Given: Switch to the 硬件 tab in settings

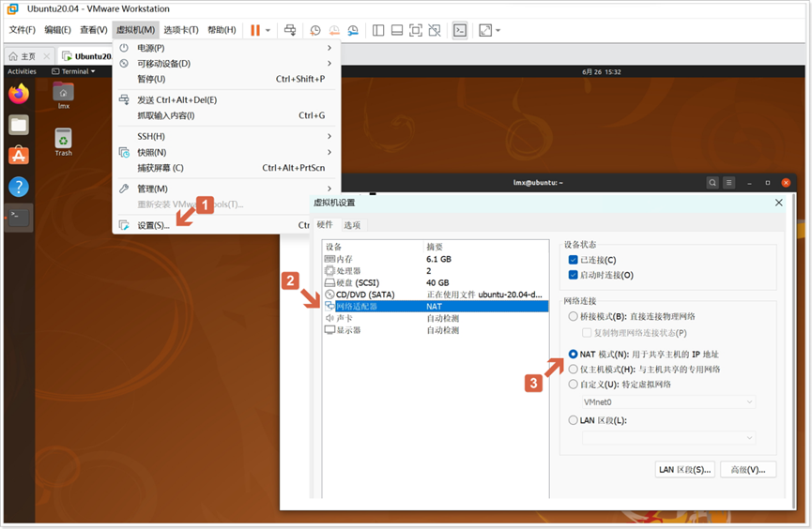Looking at the screenshot, I should (x=325, y=225).
